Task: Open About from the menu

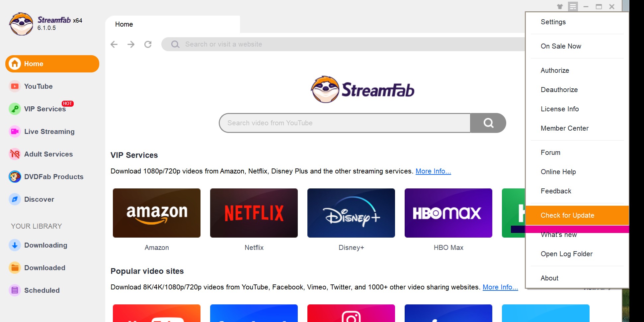Action: click(577, 278)
